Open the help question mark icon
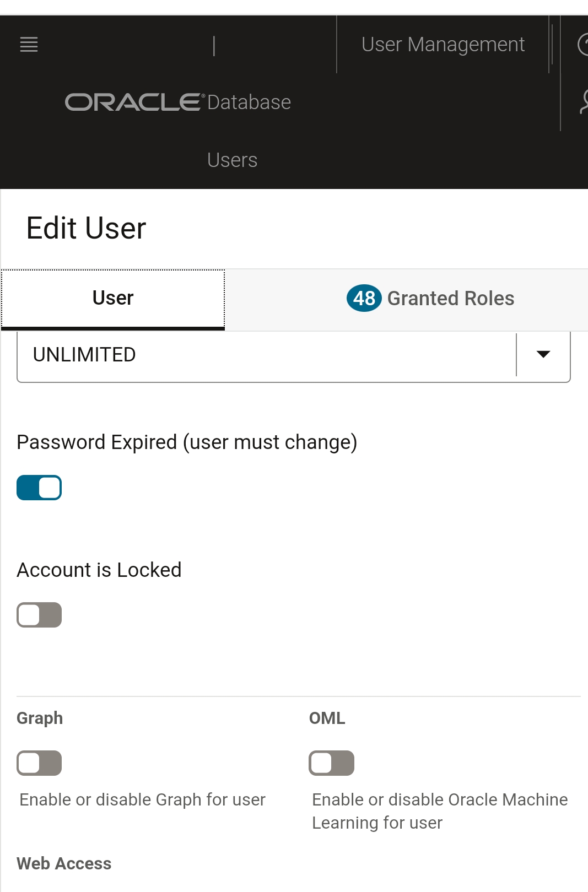This screenshot has height=892, width=588. coord(582,45)
